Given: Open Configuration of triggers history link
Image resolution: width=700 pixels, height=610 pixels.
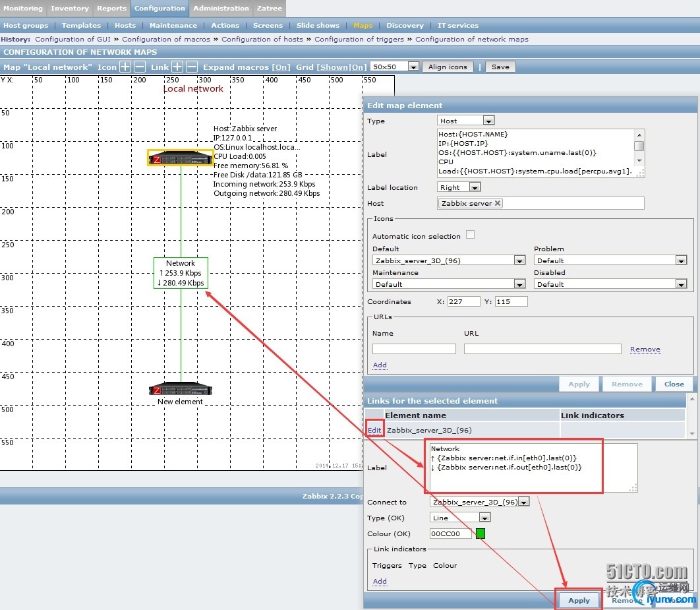Looking at the screenshot, I should (359, 40).
